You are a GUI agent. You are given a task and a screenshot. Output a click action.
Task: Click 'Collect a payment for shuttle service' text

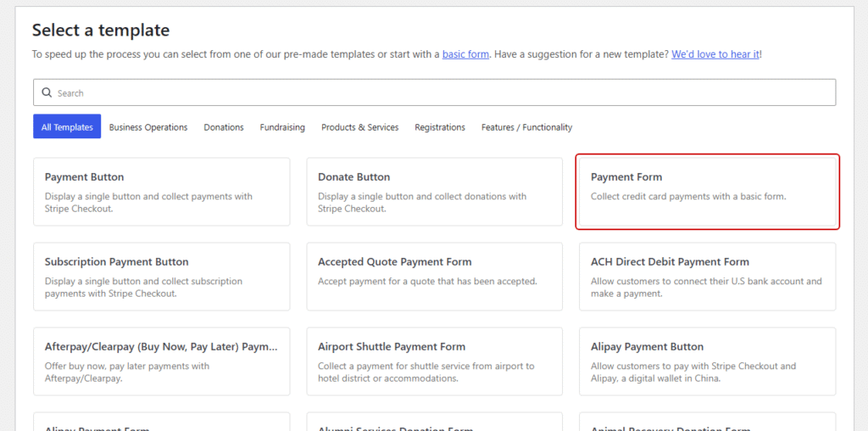pos(426,372)
